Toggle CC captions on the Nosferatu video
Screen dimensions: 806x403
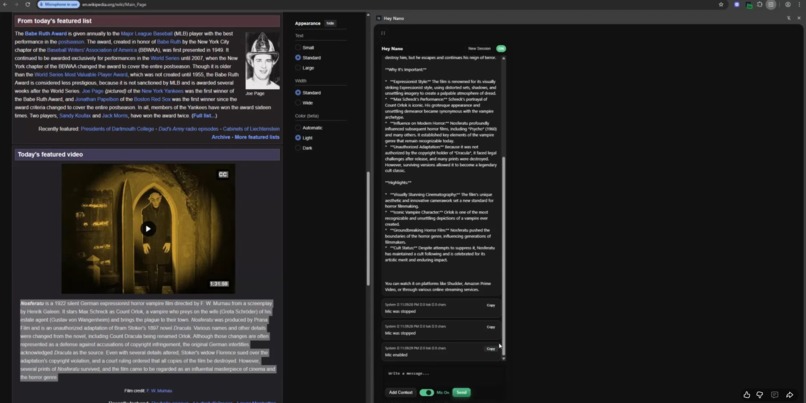pos(223,174)
